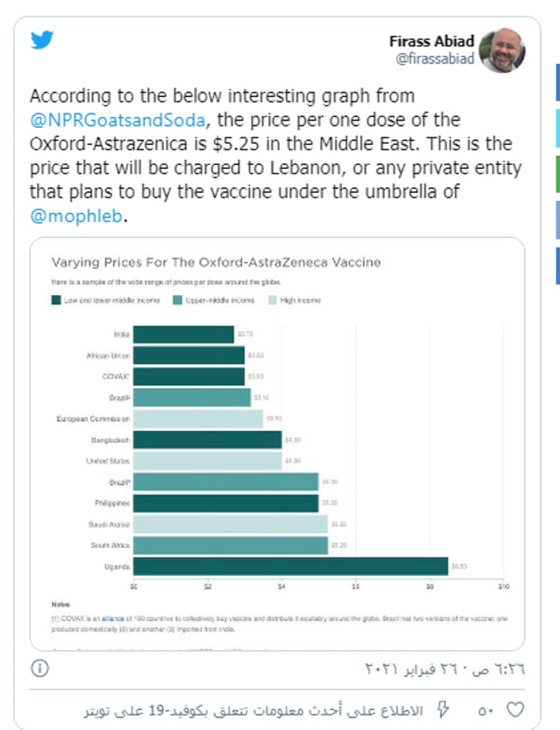
Task: Like the tweet with heart icon
Action: point(515,710)
